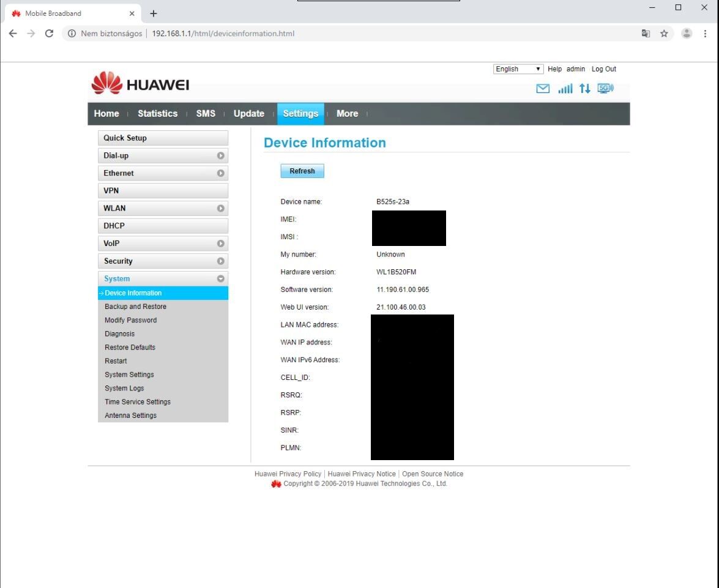
Task: Click the browser back arrow
Action: pyautogui.click(x=13, y=34)
